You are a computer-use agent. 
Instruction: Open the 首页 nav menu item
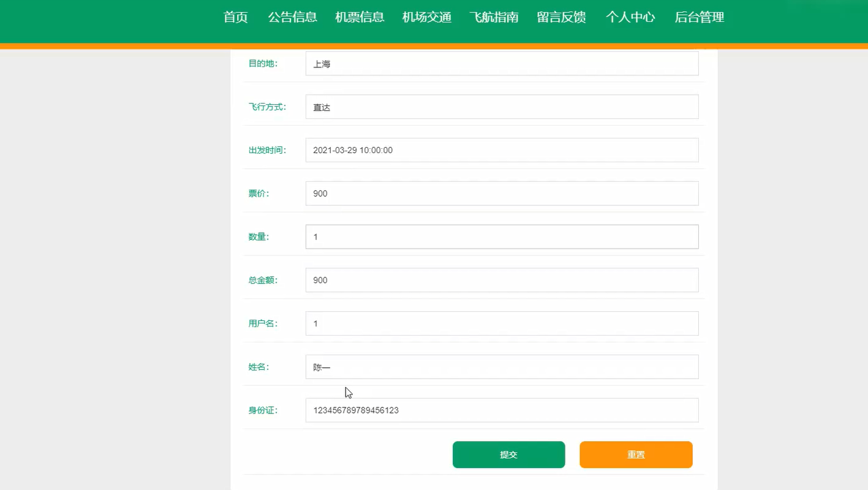[x=235, y=17]
